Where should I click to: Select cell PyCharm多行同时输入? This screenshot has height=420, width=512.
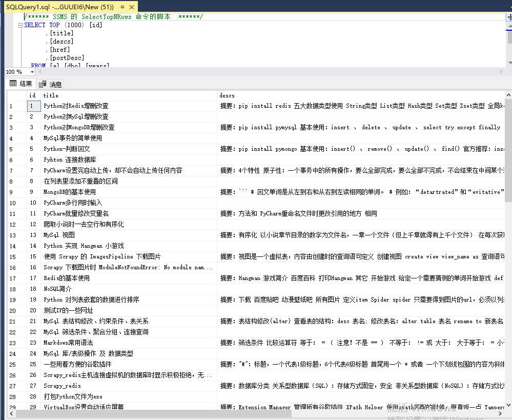point(129,203)
